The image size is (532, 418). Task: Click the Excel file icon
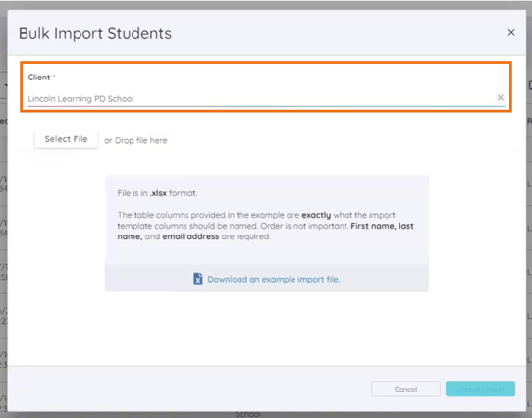pos(198,279)
